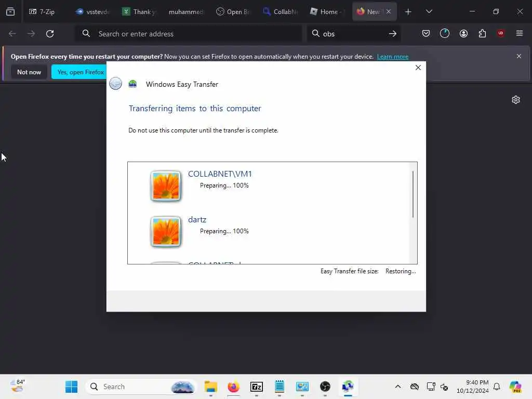This screenshot has width=532, height=399.
Task: Open the display/network tray icon
Action: [x=431, y=387]
